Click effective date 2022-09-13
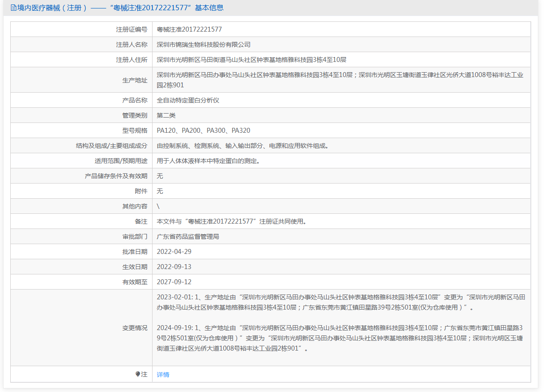549x392 pixels. [174, 267]
